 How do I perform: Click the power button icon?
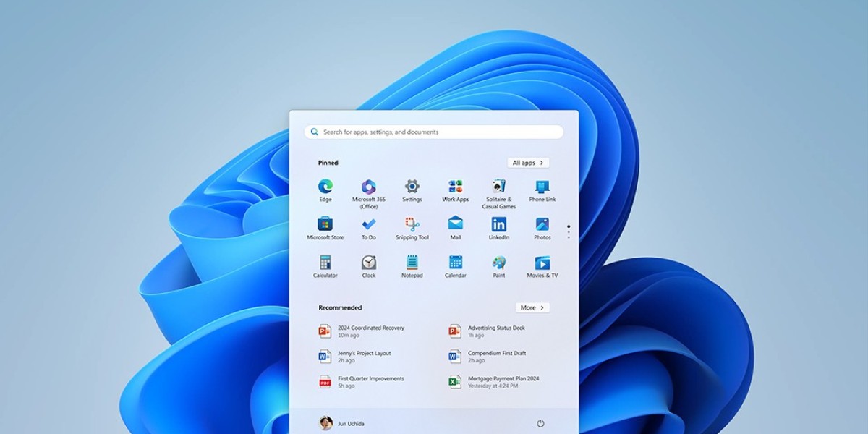pos(540,423)
